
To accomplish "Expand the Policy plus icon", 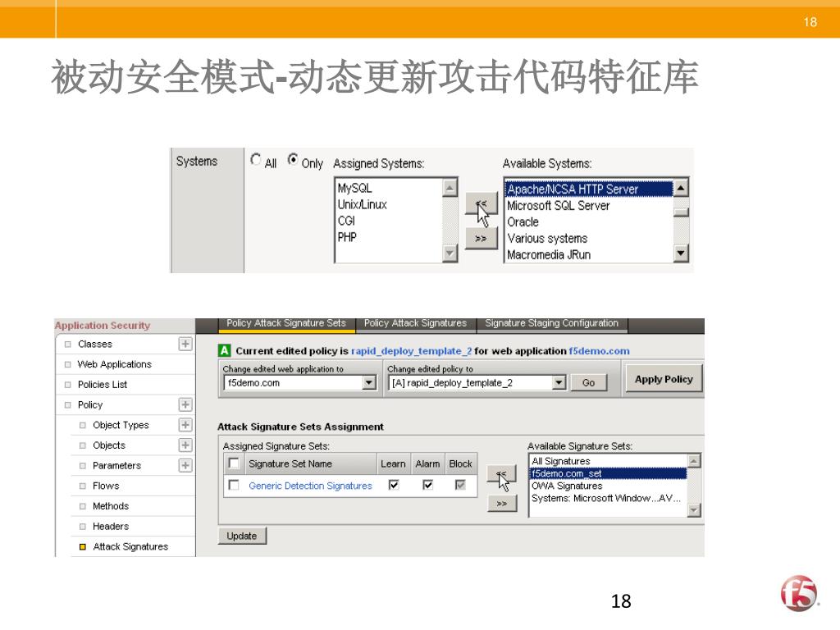I will [x=185, y=404].
